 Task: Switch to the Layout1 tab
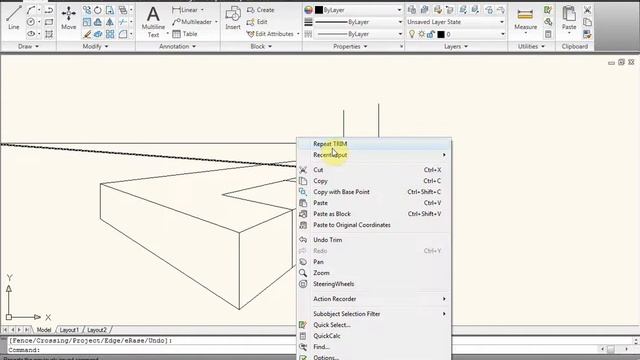(69, 330)
